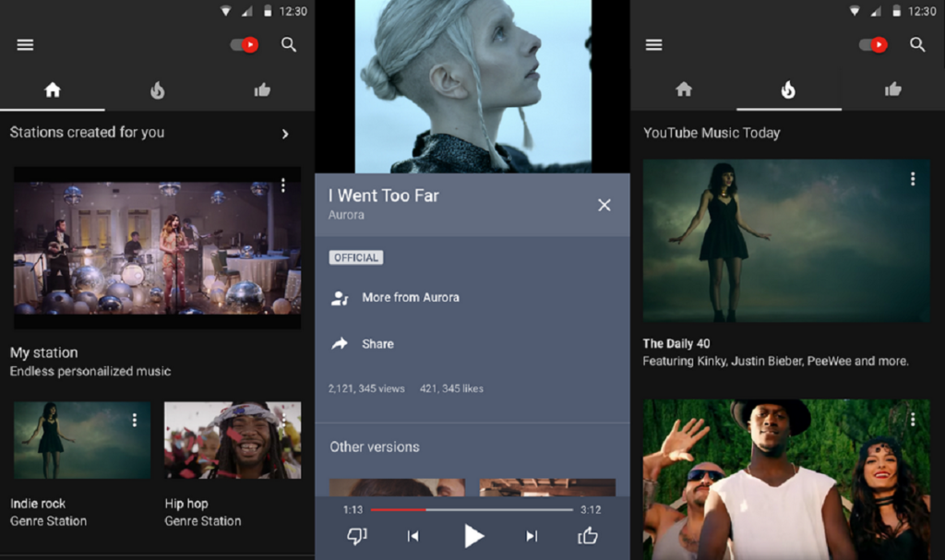Toggle the red video switch above Stations screen
The height and width of the screenshot is (560, 945).
click(x=245, y=44)
